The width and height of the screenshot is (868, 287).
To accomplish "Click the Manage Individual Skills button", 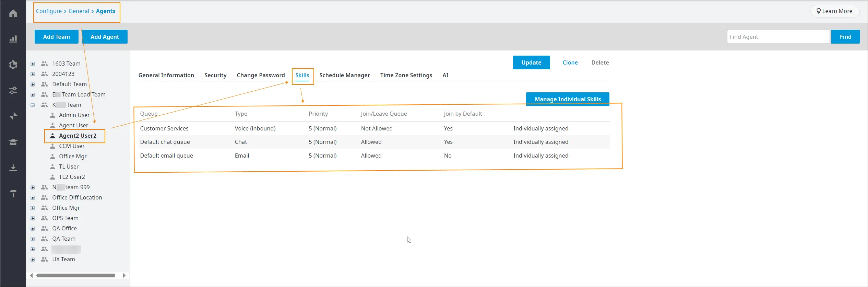I will tap(568, 99).
